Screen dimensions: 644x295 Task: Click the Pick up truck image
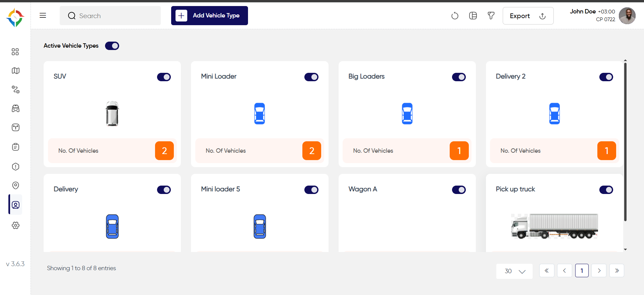[x=554, y=226]
